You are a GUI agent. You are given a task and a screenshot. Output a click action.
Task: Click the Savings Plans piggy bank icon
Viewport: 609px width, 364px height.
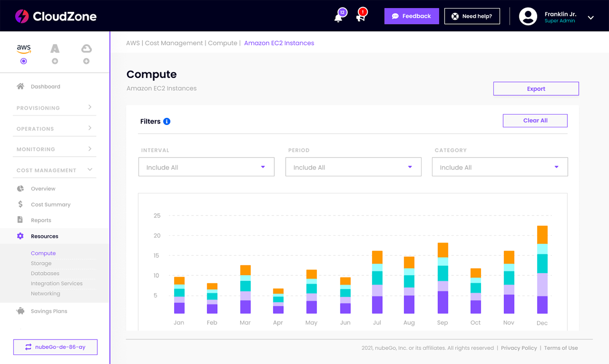[x=20, y=311]
